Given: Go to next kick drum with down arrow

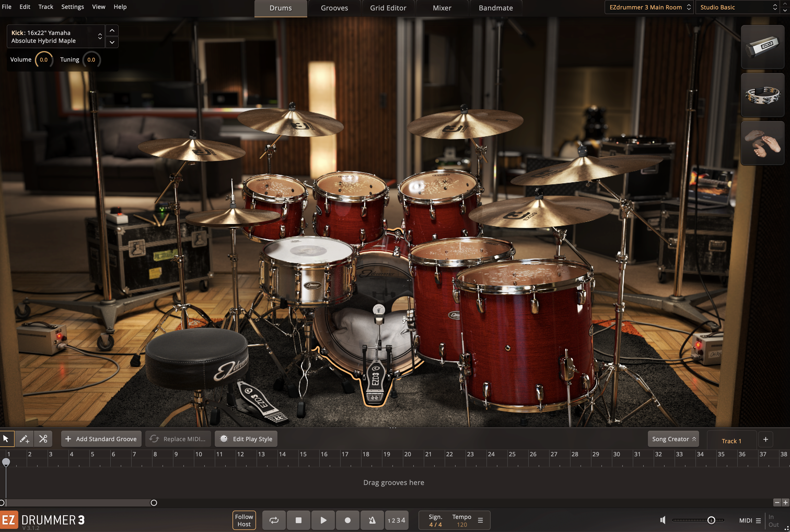Looking at the screenshot, I should tap(112, 42).
